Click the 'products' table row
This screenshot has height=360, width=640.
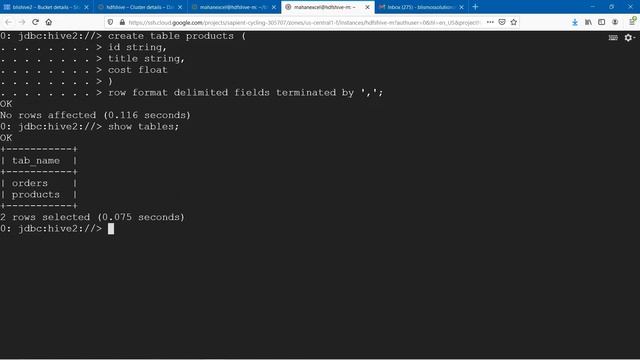[x=36, y=195]
